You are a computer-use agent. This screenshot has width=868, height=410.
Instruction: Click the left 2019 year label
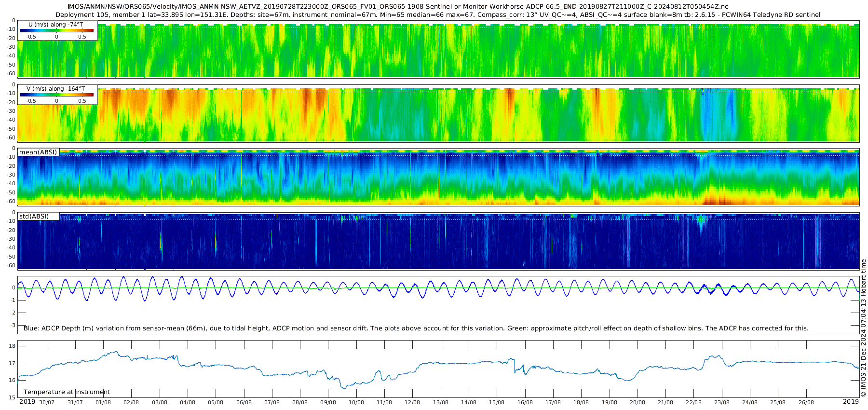tap(27, 402)
